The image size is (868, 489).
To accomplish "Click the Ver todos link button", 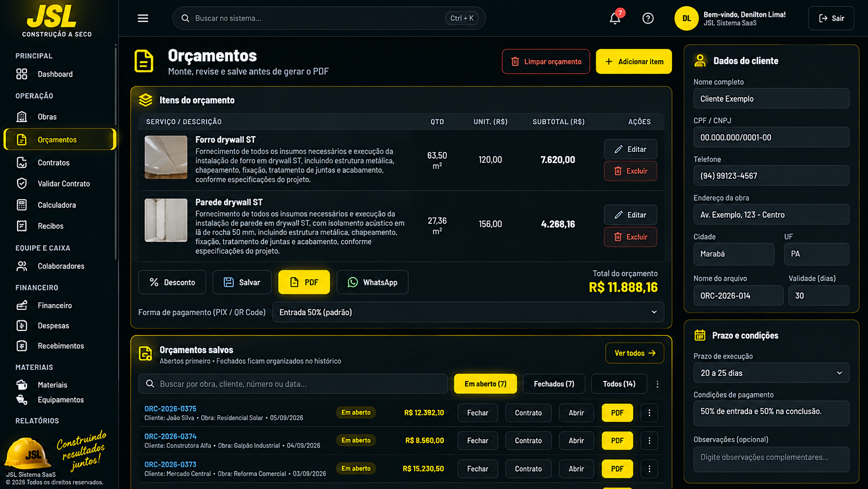I will pos(634,353).
